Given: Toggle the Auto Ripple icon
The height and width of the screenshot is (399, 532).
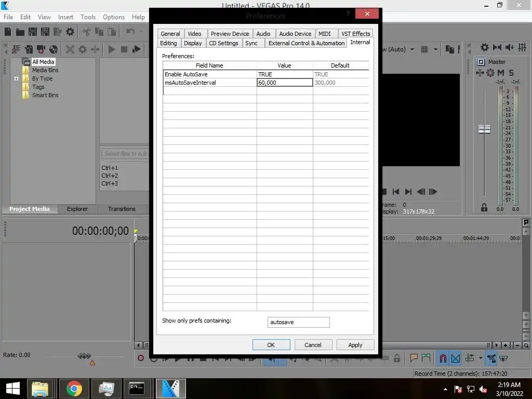Looking at the screenshot, I should click(x=470, y=358).
